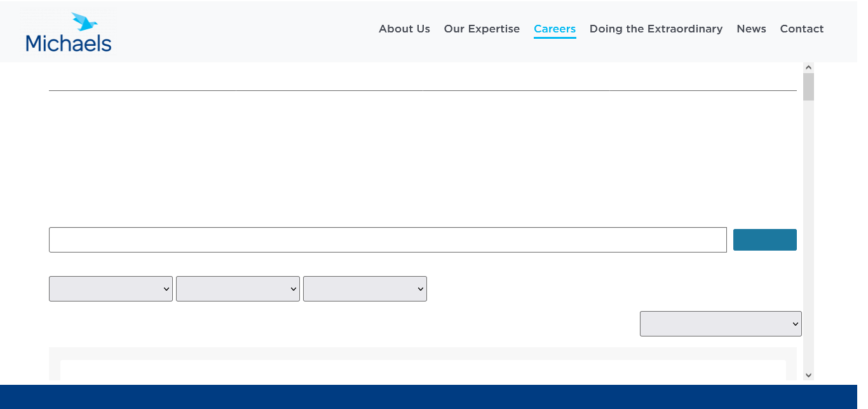Viewport: 868px width, 409px height.
Task: Click the scroll down arrow
Action: pos(808,375)
